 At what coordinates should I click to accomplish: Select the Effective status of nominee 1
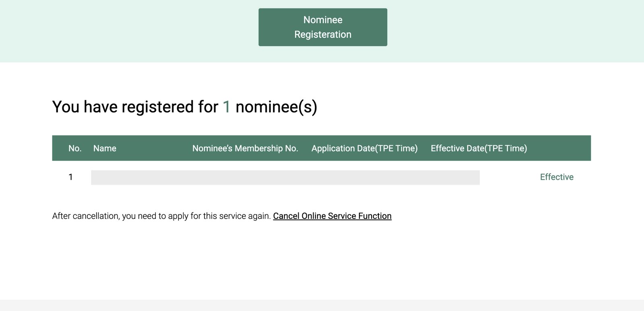[557, 177]
